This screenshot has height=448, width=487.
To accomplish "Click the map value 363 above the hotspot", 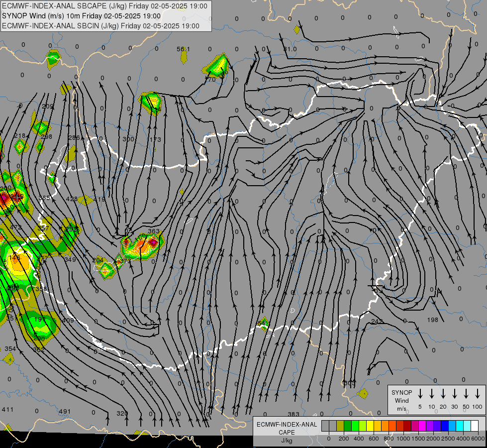I will (x=154, y=231).
